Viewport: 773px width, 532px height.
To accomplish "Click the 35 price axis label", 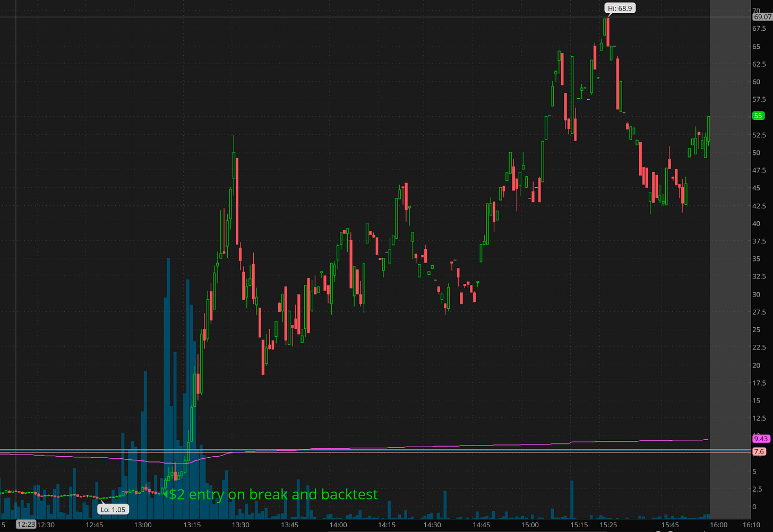I will coord(756,259).
